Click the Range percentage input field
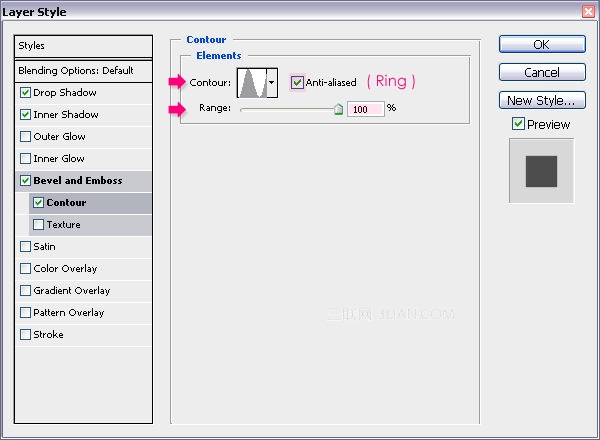Screen dimensions: 600x440 point(365,109)
